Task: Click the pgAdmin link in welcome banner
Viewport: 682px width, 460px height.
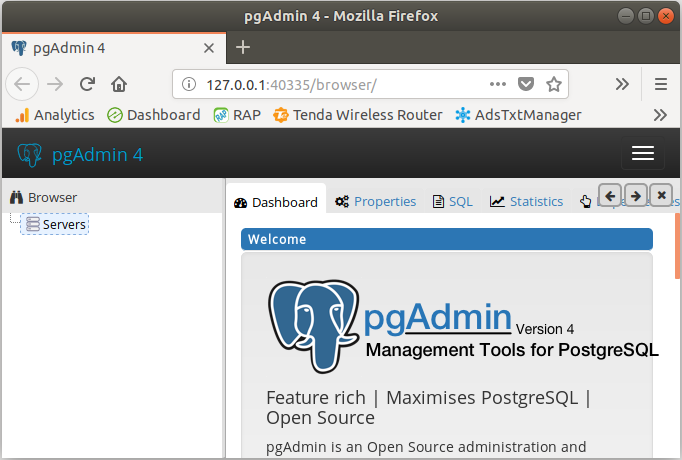Action: (x=437, y=318)
